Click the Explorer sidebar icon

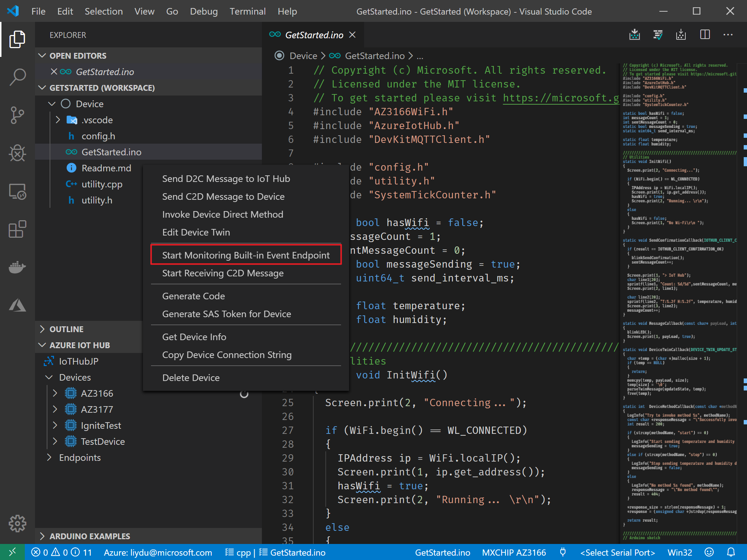(x=17, y=39)
